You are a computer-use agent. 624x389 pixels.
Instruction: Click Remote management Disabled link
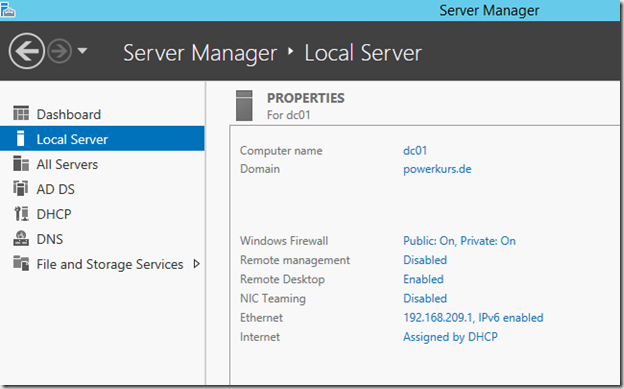pyautogui.click(x=425, y=260)
